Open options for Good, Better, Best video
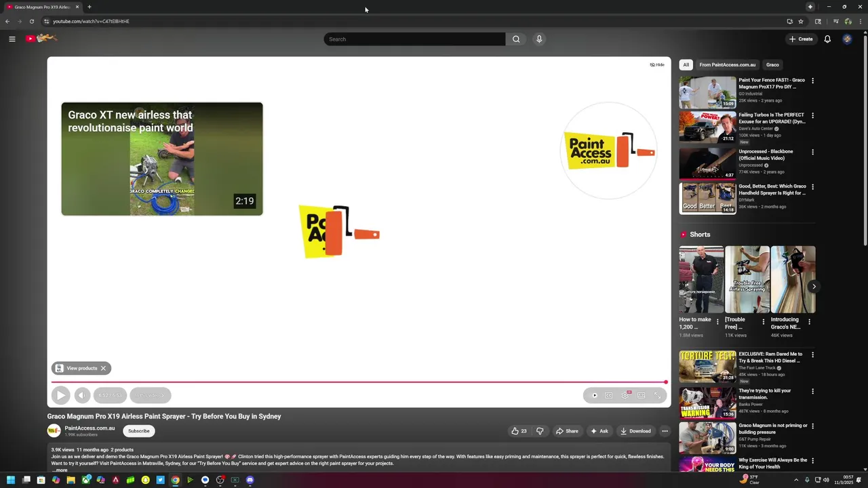This screenshot has width=868, height=488. click(812, 187)
